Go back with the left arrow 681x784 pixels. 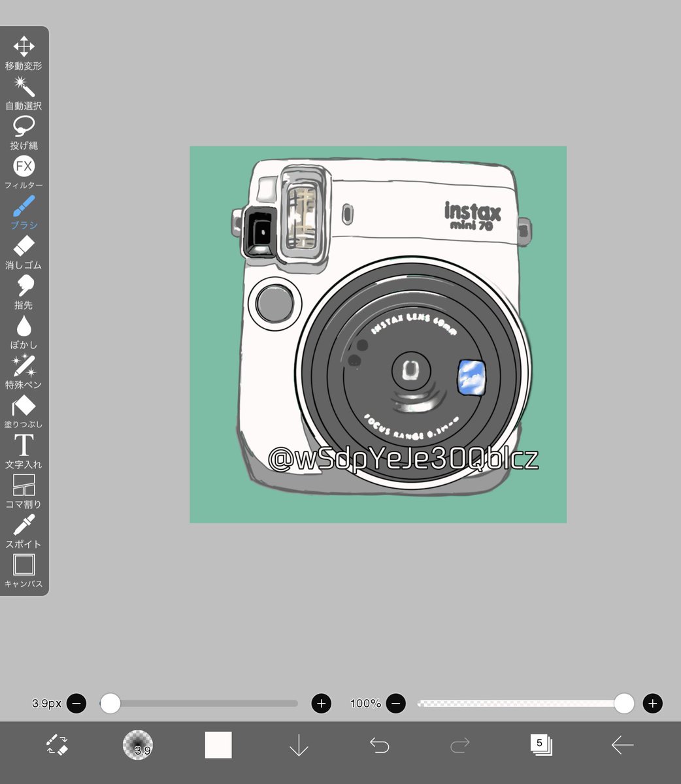click(x=622, y=745)
